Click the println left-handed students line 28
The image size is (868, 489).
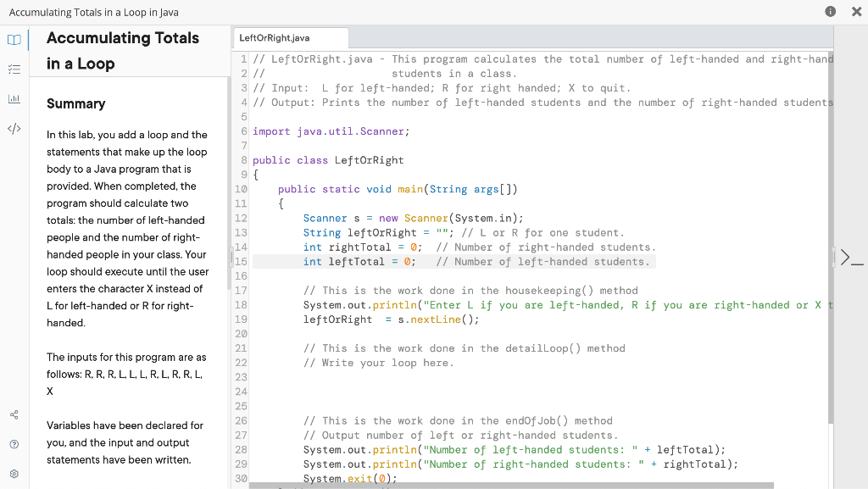point(515,450)
